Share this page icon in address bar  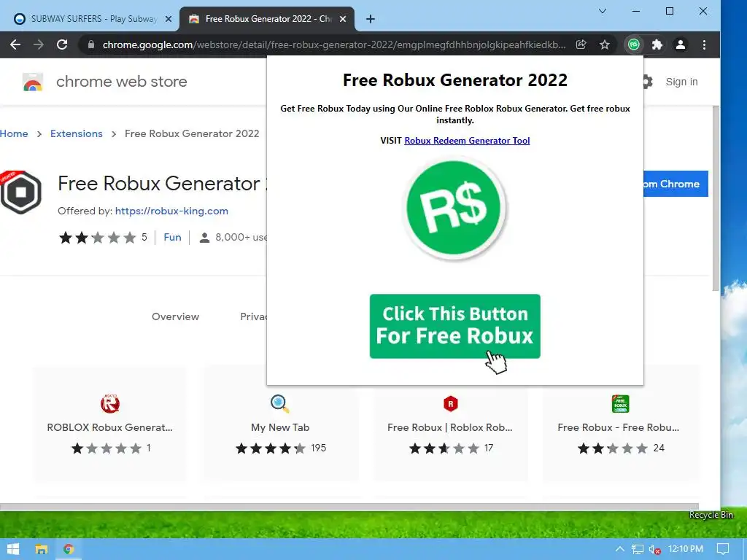(581, 44)
